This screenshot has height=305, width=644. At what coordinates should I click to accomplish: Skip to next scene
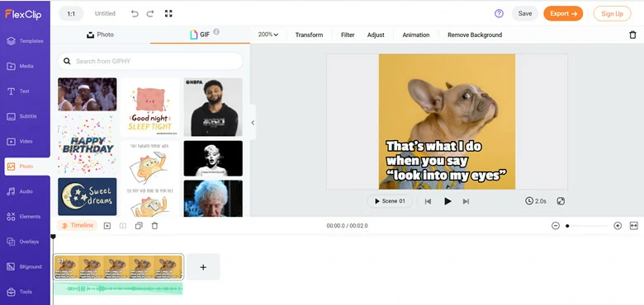466,201
